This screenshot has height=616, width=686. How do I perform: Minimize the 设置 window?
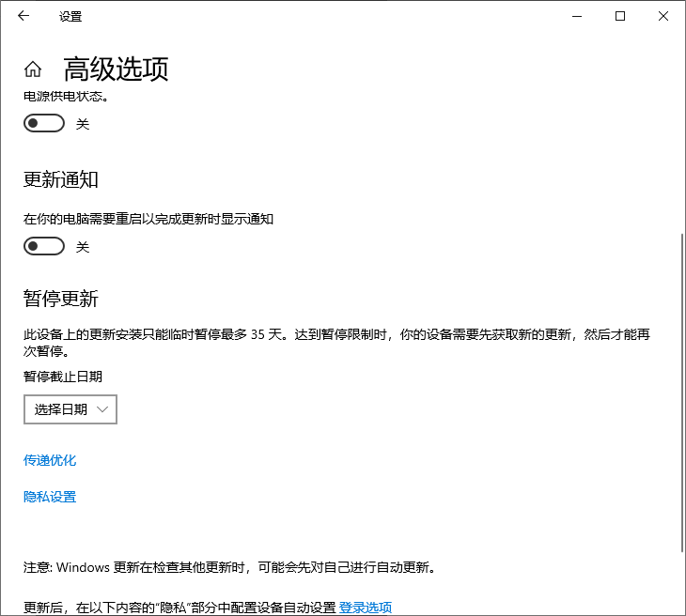tap(577, 16)
